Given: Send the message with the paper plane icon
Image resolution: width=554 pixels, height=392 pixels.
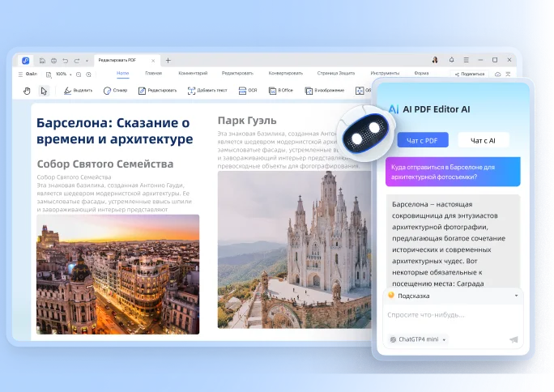Looking at the screenshot, I should 514,339.
